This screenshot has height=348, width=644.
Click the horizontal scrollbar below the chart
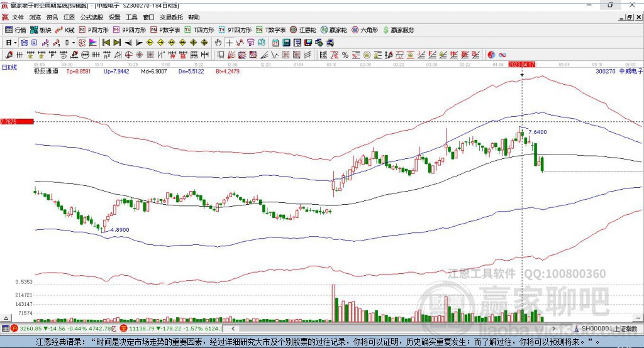pyautogui.click(x=394, y=329)
